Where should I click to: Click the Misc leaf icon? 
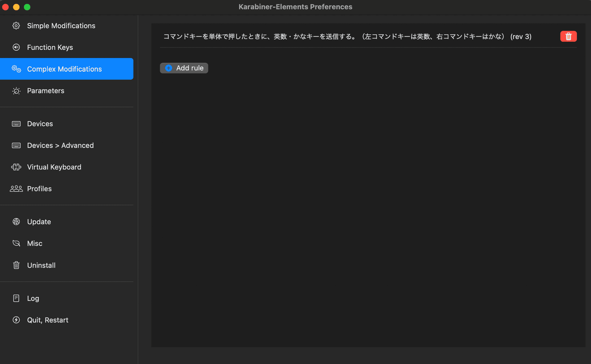click(16, 243)
